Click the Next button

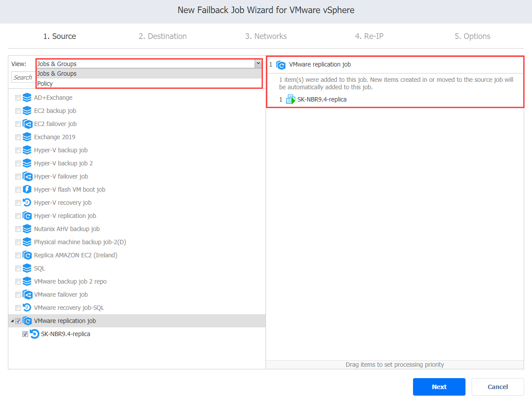pos(439,387)
